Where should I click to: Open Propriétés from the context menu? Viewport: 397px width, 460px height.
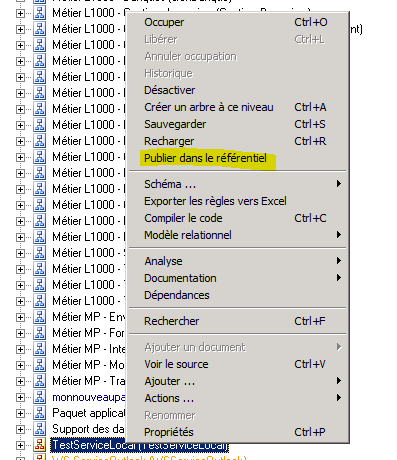tap(237, 432)
